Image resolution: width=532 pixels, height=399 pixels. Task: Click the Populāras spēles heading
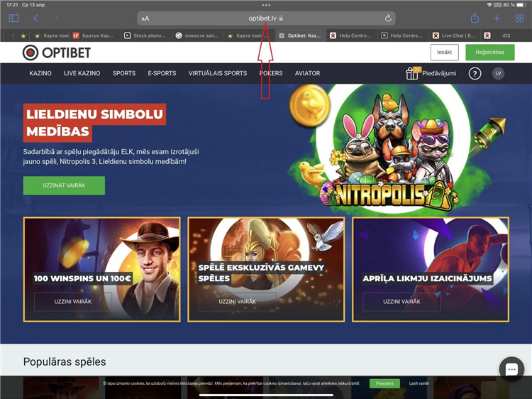pos(65,361)
